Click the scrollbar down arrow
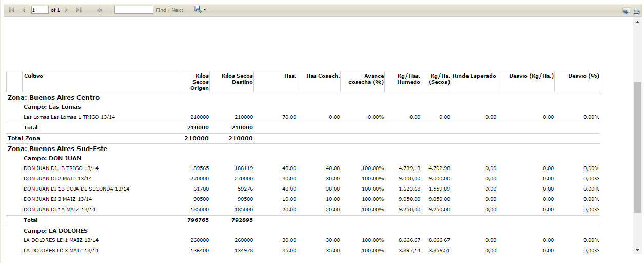 tap(637, 249)
